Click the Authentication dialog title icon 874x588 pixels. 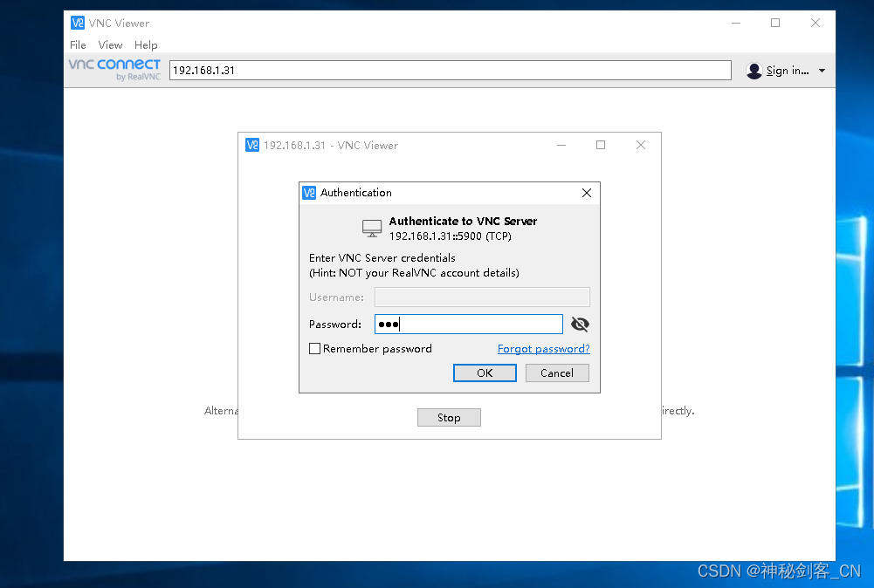(x=309, y=193)
